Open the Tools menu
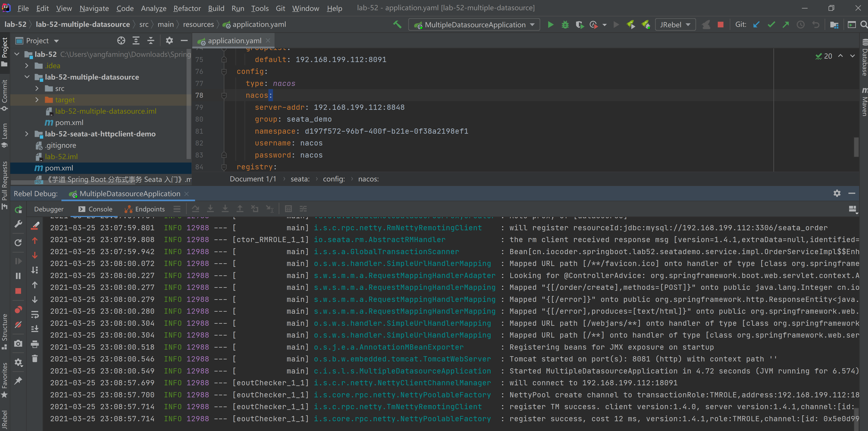The image size is (868, 431). [260, 8]
